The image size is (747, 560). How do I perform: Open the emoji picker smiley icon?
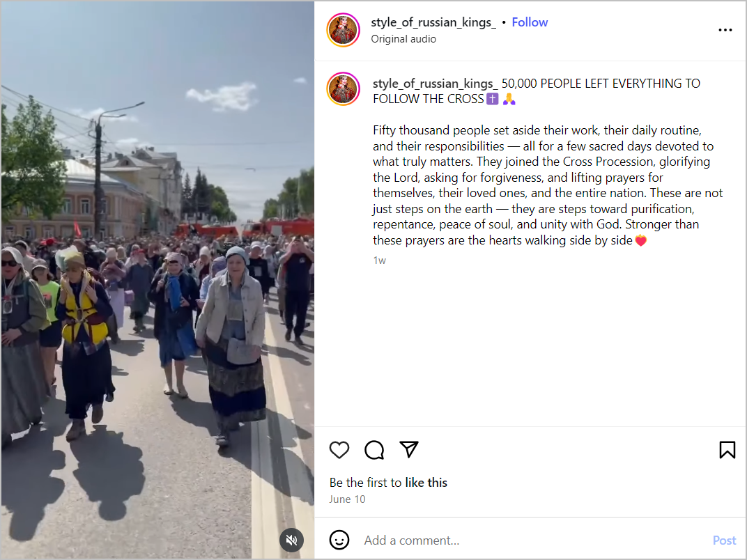339,540
